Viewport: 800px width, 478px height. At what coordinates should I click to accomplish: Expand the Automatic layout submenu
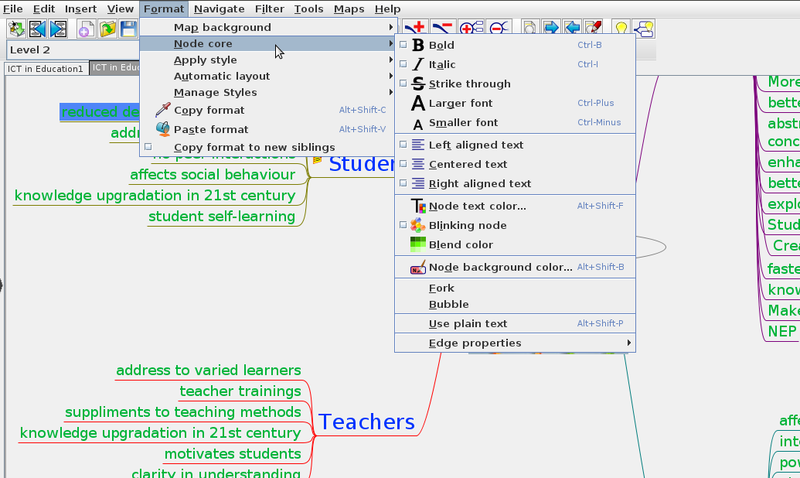268,76
